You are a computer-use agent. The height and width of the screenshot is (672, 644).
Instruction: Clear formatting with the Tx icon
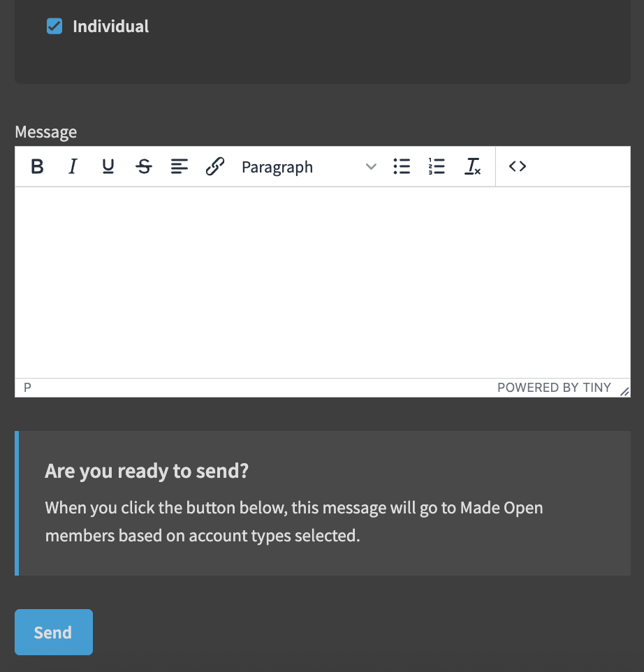tap(473, 167)
